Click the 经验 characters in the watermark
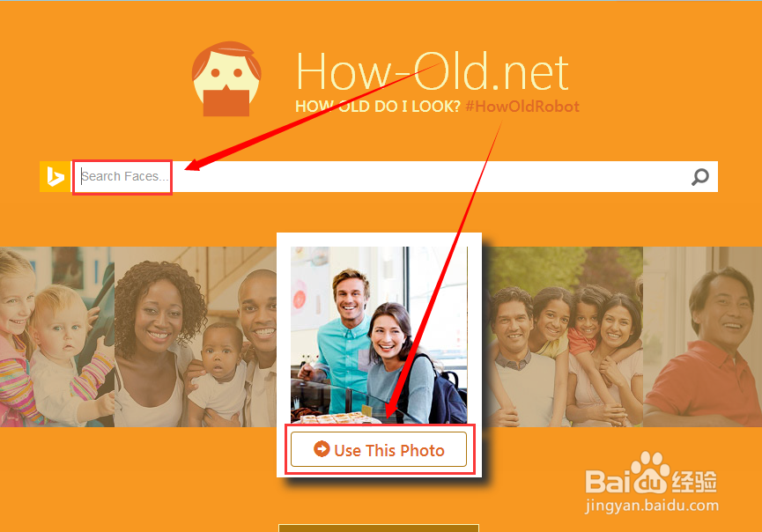Image resolution: width=762 pixels, height=532 pixels. point(694,482)
